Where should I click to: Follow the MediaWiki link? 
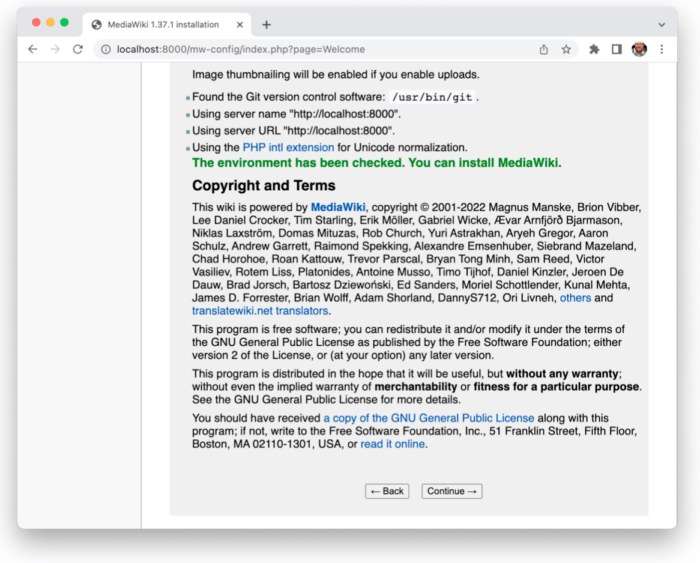point(338,207)
